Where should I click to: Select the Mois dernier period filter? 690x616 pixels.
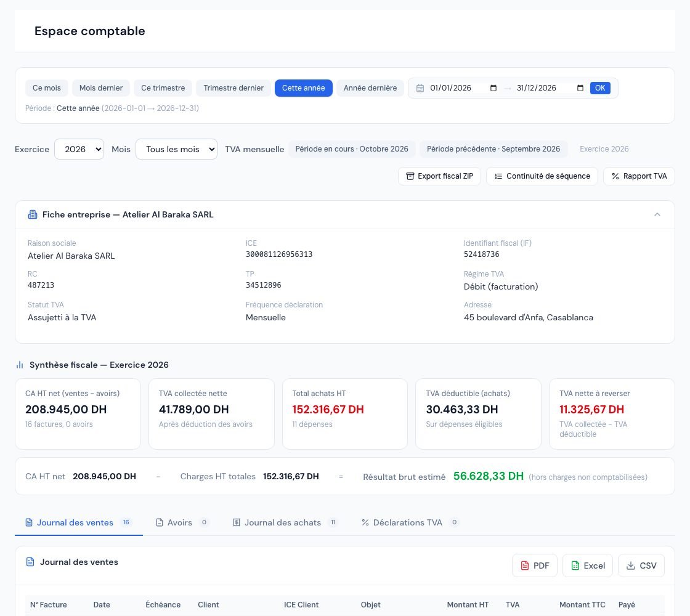click(101, 88)
